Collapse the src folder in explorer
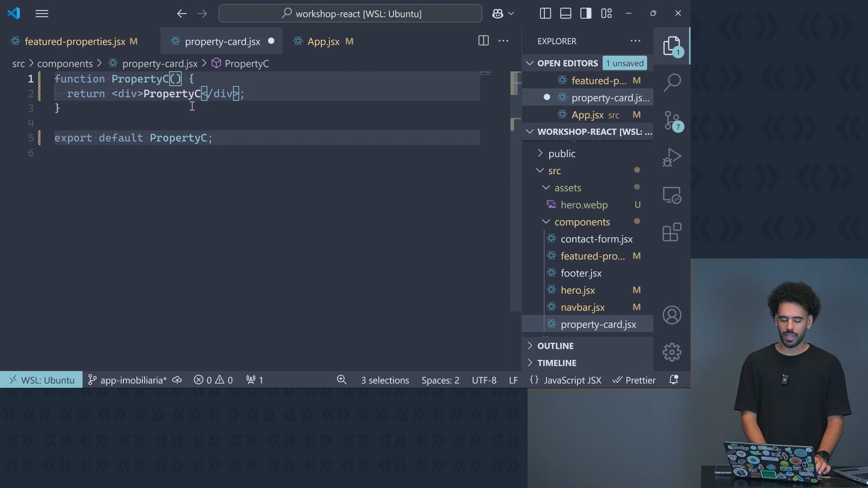This screenshot has width=868, height=488. (554, 171)
